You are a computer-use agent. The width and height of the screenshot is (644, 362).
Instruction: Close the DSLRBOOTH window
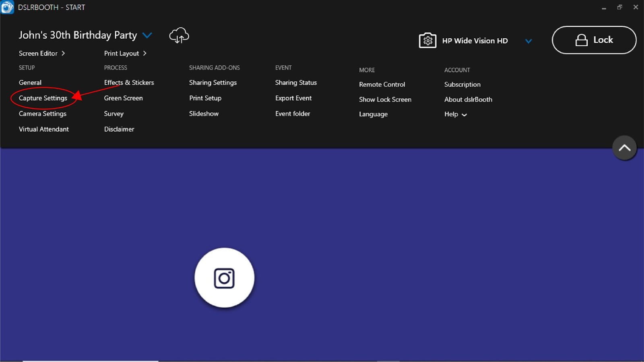(636, 7)
